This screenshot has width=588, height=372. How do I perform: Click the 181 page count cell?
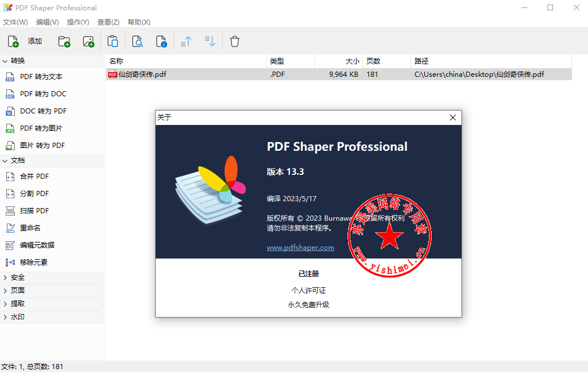(372, 75)
